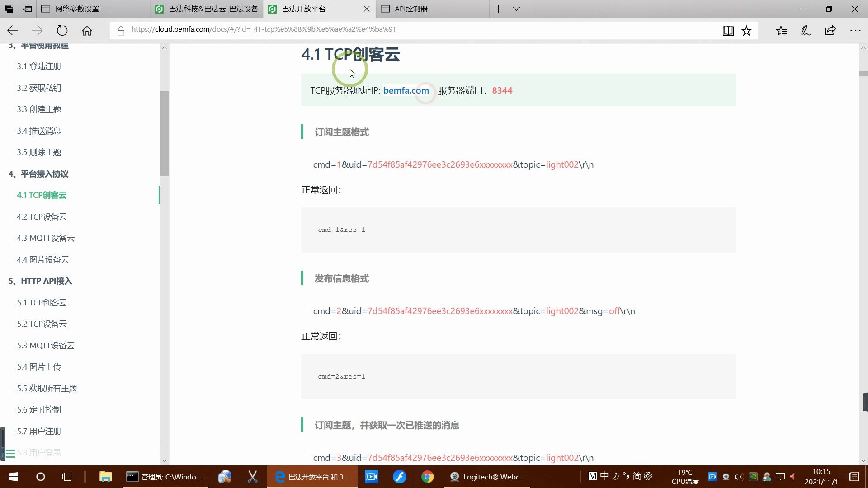Click the 订阅主题格式 heading
This screenshot has height=488, width=868.
[x=341, y=132]
